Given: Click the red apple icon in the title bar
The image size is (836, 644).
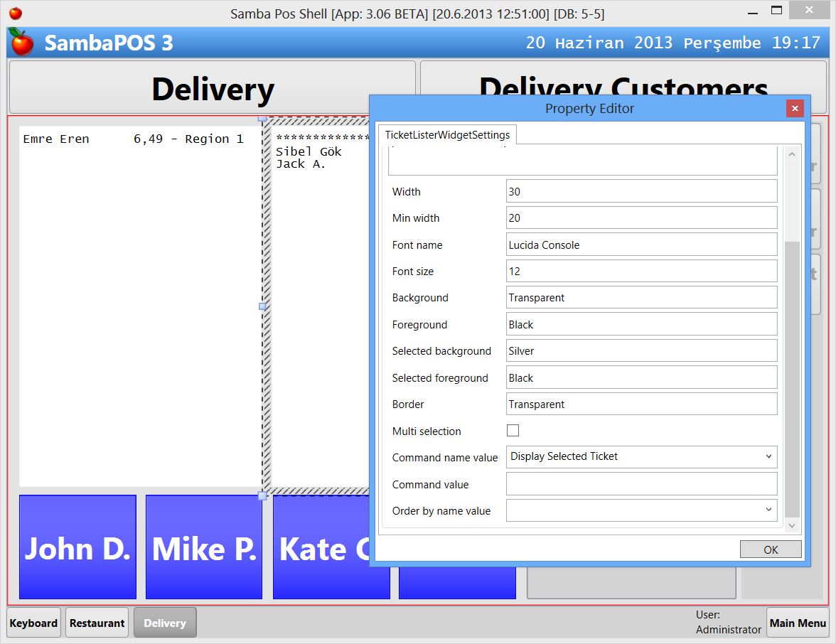Looking at the screenshot, I should 17,12.
